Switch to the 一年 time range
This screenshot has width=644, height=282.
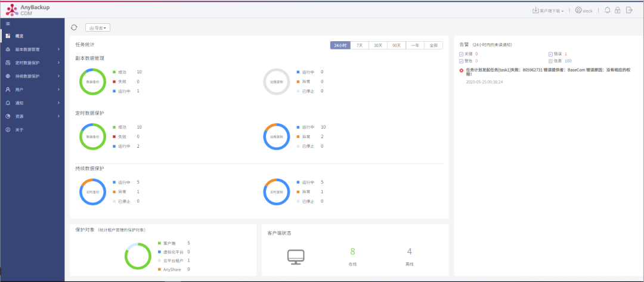(415, 45)
